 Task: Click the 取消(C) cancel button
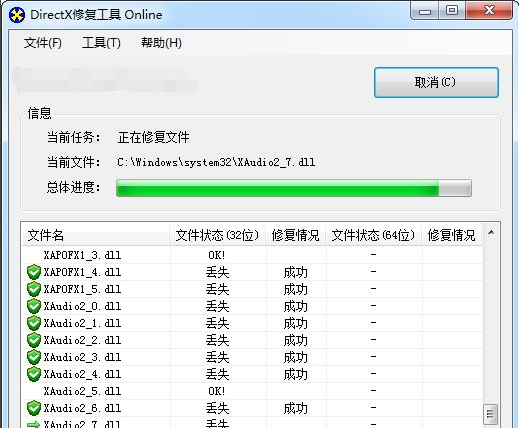tap(436, 82)
